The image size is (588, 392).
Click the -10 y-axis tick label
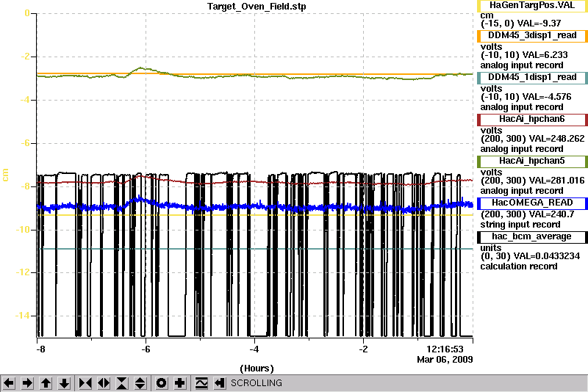point(23,230)
